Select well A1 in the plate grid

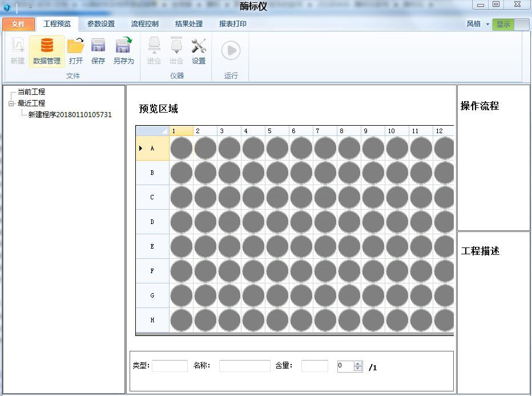click(182, 149)
